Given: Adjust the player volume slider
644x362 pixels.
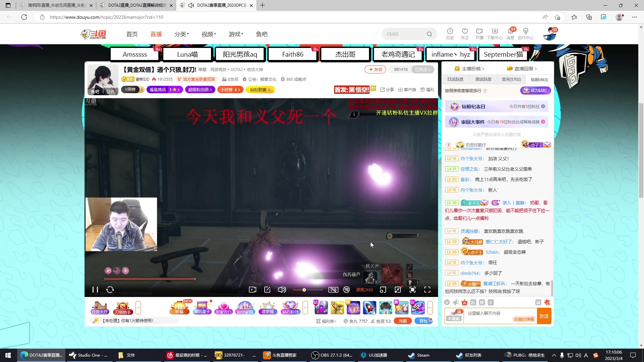Looking at the screenshot, I should pyautogui.click(x=308, y=290).
